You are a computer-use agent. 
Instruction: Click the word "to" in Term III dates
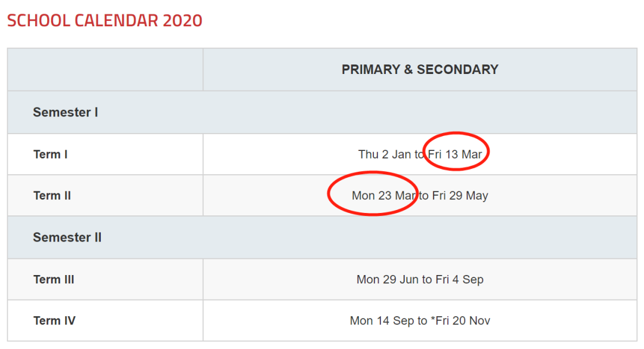coord(427,279)
